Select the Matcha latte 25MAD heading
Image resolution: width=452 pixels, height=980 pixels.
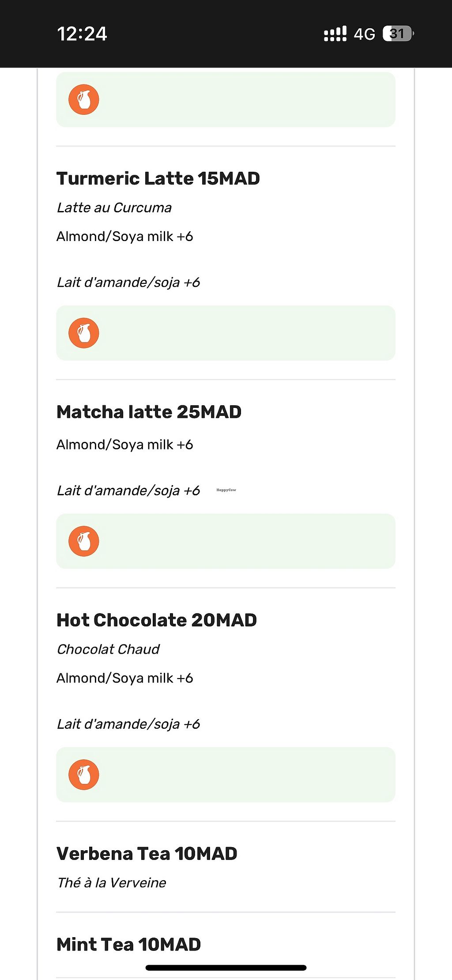pos(149,412)
